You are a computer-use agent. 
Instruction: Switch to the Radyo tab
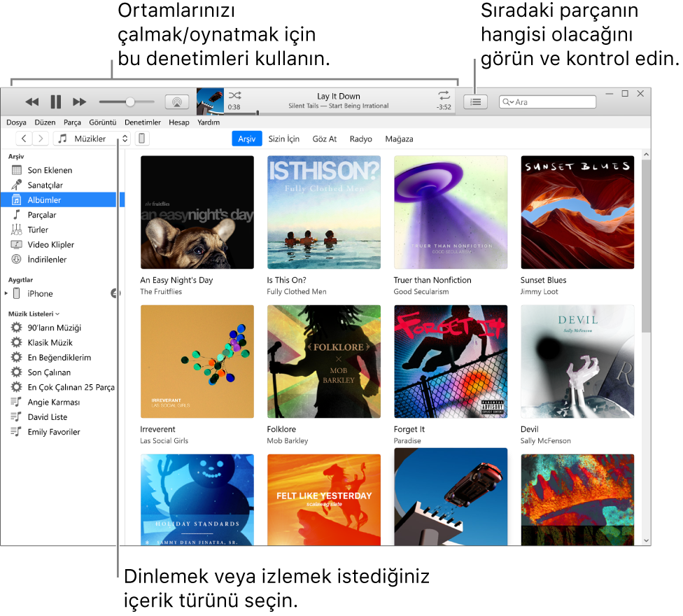[360, 139]
